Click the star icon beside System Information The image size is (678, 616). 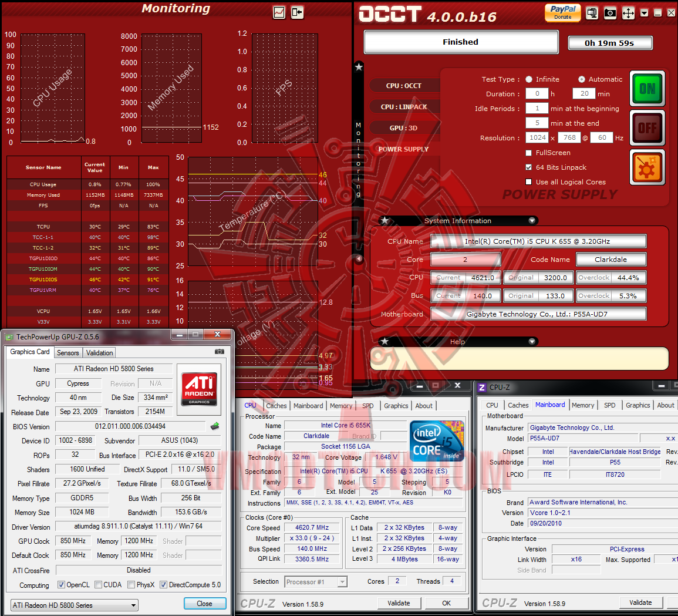(x=384, y=221)
